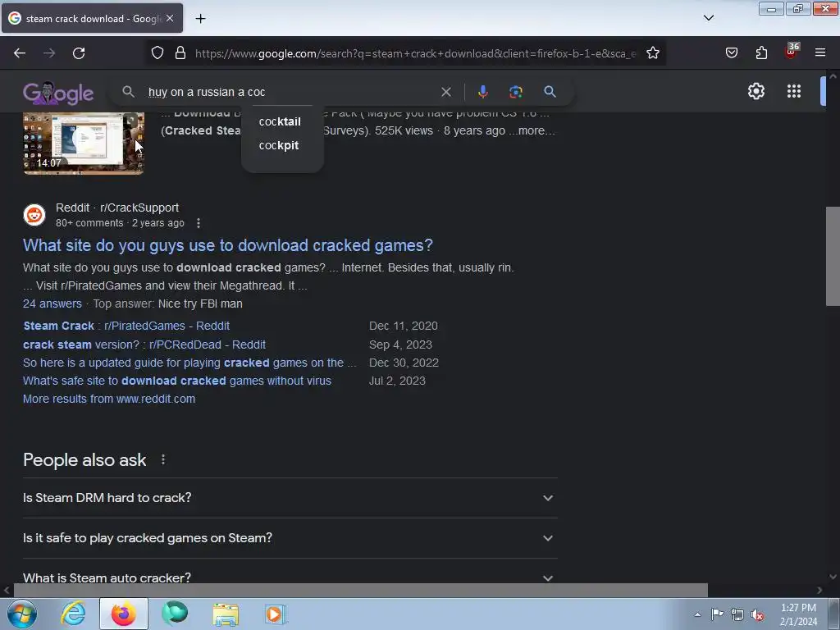The image size is (840, 630).
Task: Open Firefox extensions menu
Action: (x=761, y=53)
